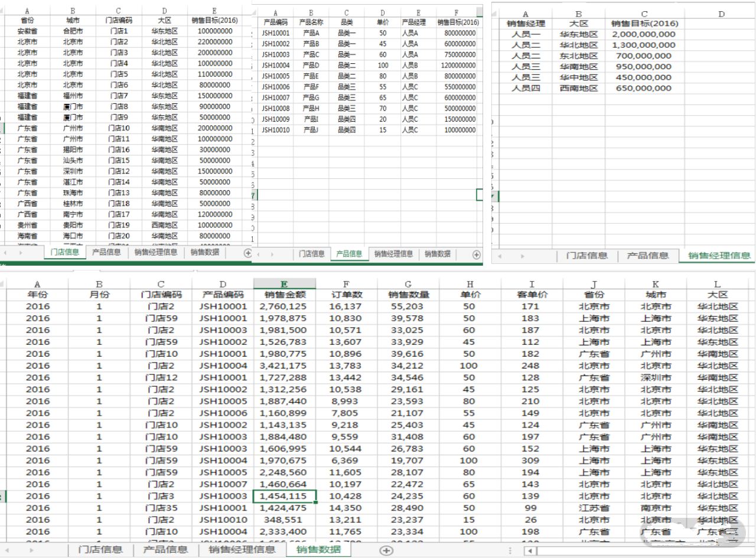Open 销售数据 tab in top-left window
This screenshot has height=558, width=756.
pyautogui.click(x=205, y=252)
